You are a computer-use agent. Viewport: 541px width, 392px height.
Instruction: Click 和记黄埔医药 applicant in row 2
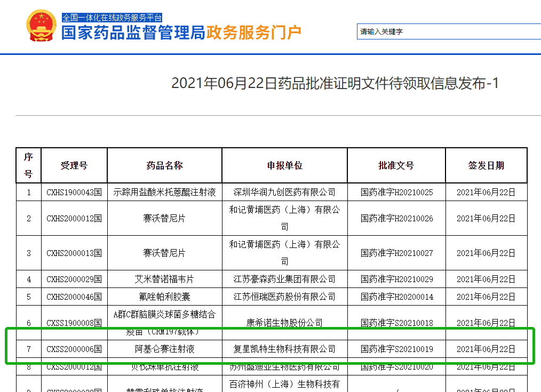[x=285, y=218]
